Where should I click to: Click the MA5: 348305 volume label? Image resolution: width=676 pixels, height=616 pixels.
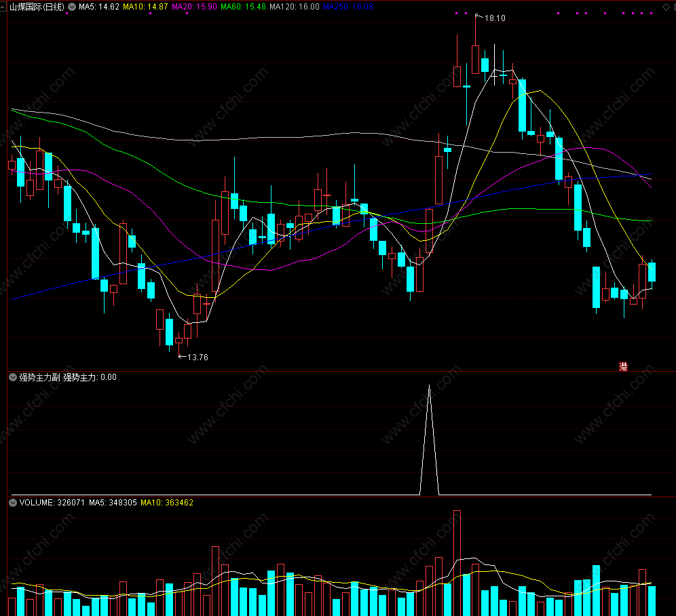point(113,503)
